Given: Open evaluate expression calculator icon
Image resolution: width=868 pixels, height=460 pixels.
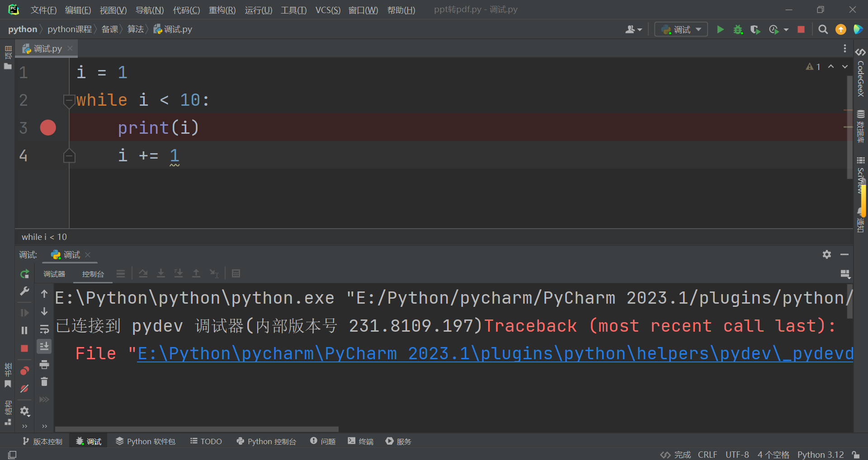Looking at the screenshot, I should [x=236, y=273].
